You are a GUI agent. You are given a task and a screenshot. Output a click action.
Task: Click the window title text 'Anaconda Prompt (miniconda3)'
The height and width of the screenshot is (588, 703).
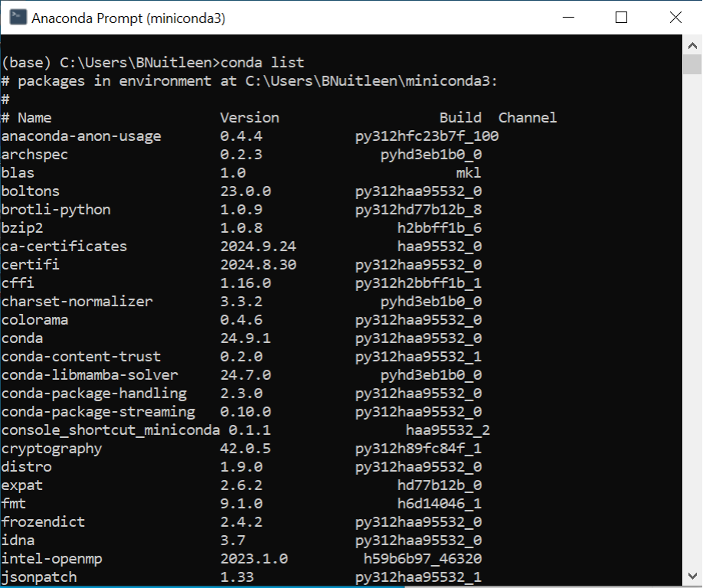(128, 18)
